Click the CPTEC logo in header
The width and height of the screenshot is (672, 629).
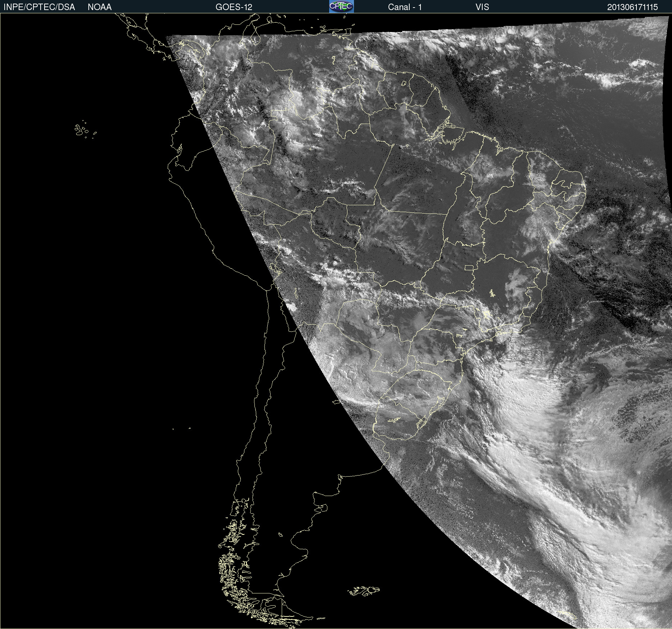341,6
